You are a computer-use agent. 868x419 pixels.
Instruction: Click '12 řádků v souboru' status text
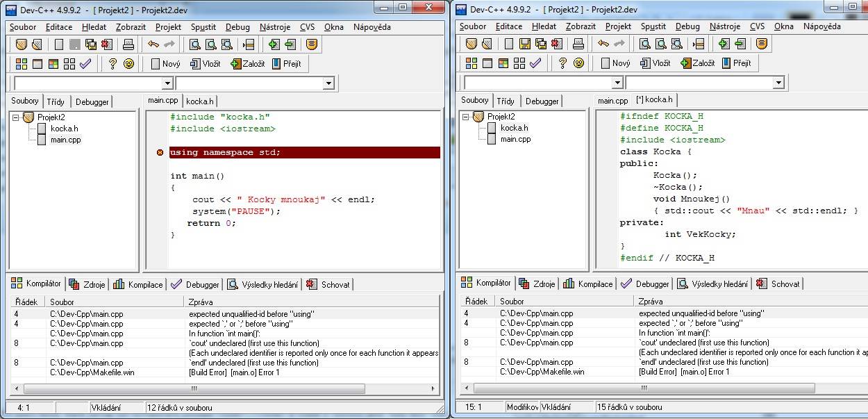click(180, 408)
